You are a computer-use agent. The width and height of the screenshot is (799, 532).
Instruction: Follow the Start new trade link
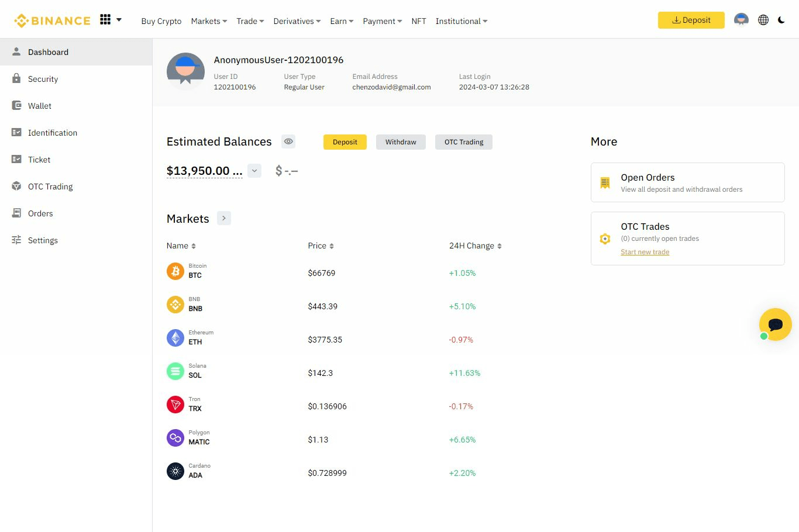pyautogui.click(x=645, y=252)
